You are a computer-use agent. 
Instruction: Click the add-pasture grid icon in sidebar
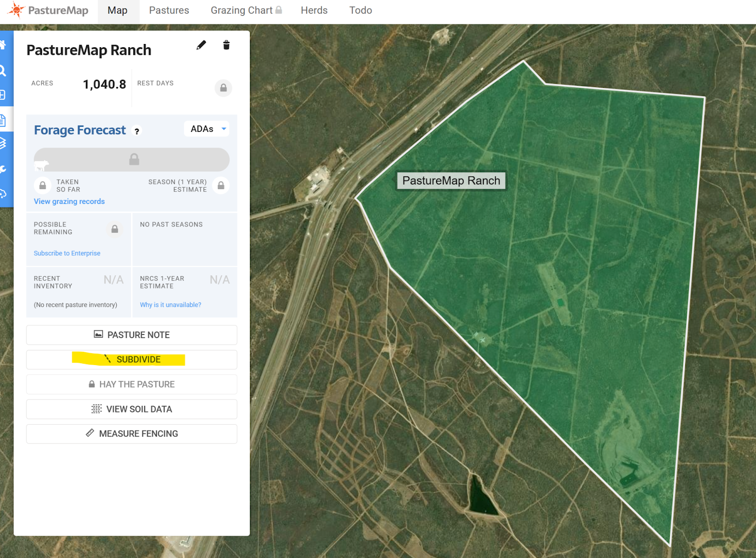point(2,95)
